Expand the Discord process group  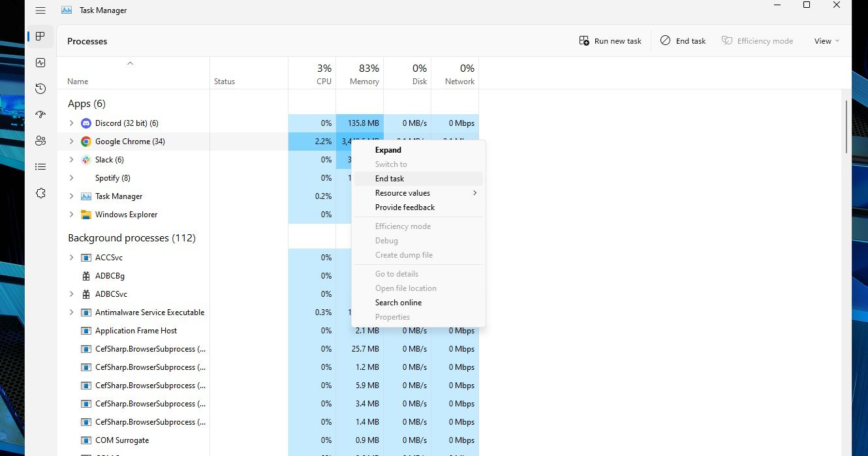(x=72, y=123)
